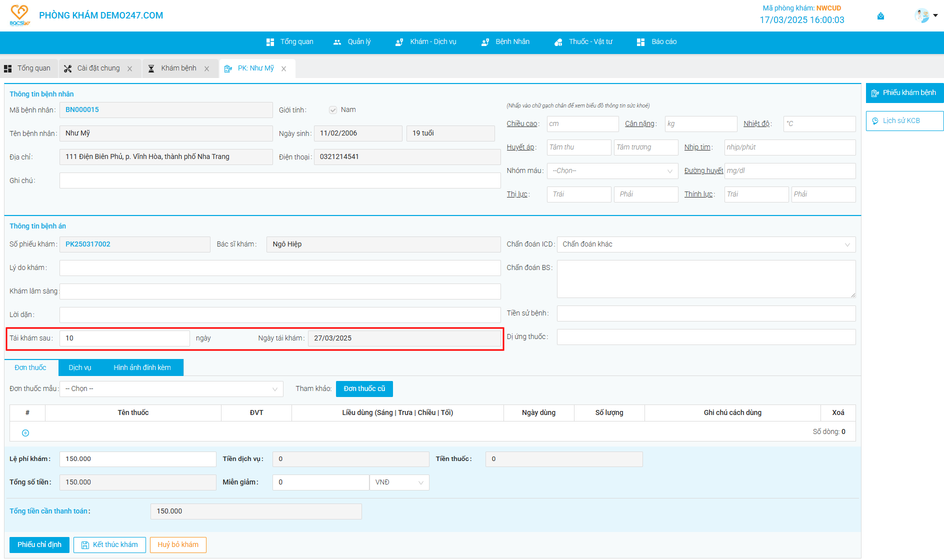Click the Khám - Dịch vụ doctor icon
Viewport: 944px width, 560px height.
tap(399, 42)
